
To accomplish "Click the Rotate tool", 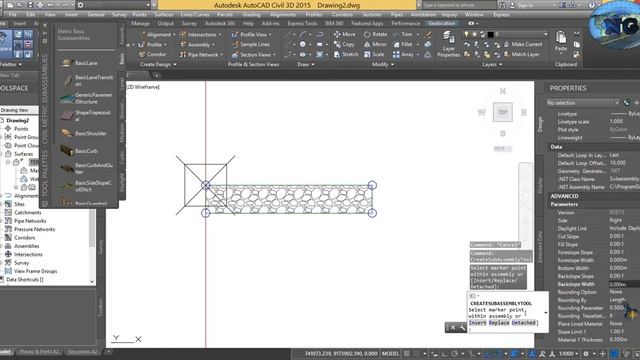I will pyautogui.click(x=375, y=34).
